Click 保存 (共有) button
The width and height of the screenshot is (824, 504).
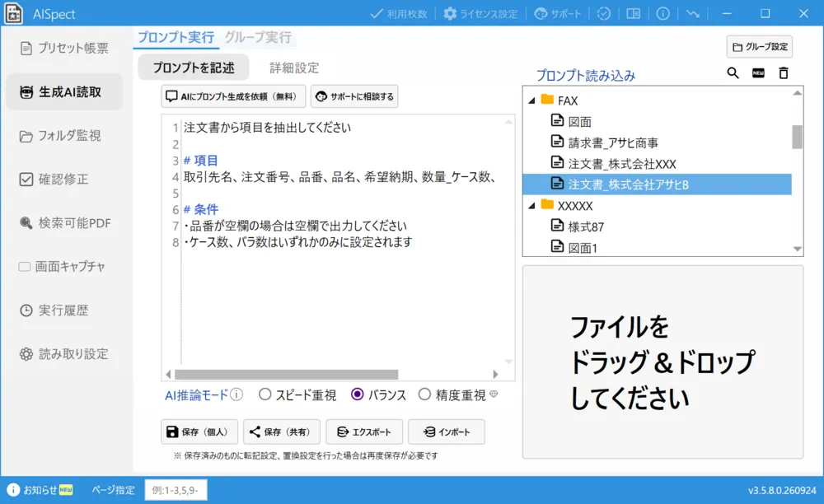click(x=282, y=432)
